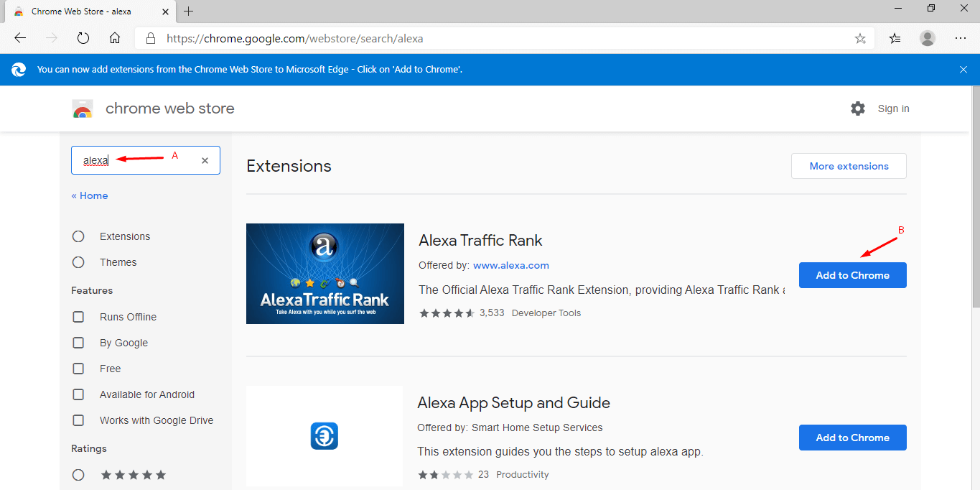
Task: Open a new browser tab
Action: [x=189, y=11]
